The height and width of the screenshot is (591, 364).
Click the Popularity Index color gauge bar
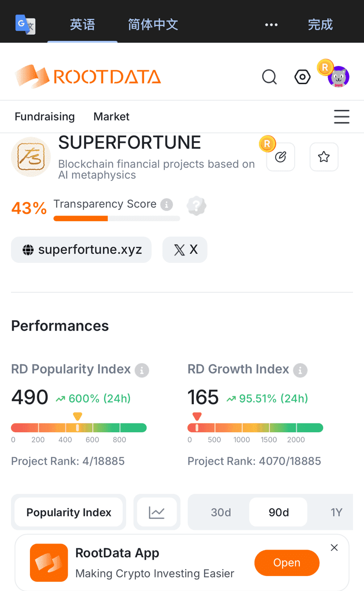coord(79,428)
